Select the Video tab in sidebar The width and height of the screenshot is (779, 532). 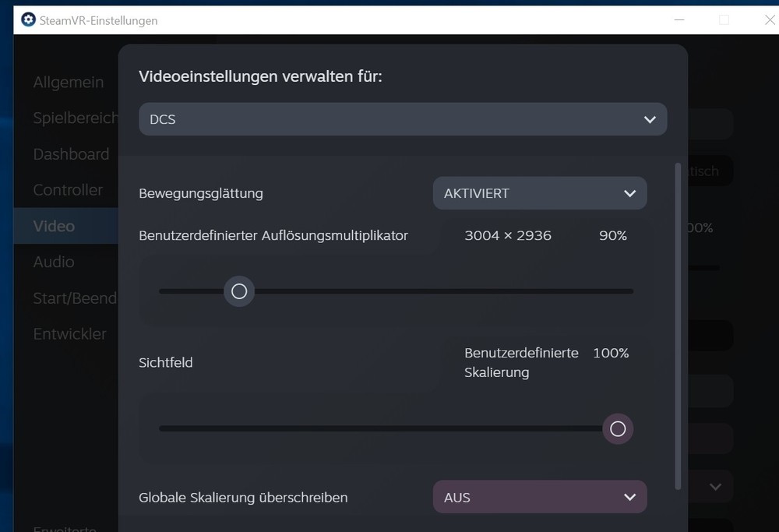[x=54, y=226]
